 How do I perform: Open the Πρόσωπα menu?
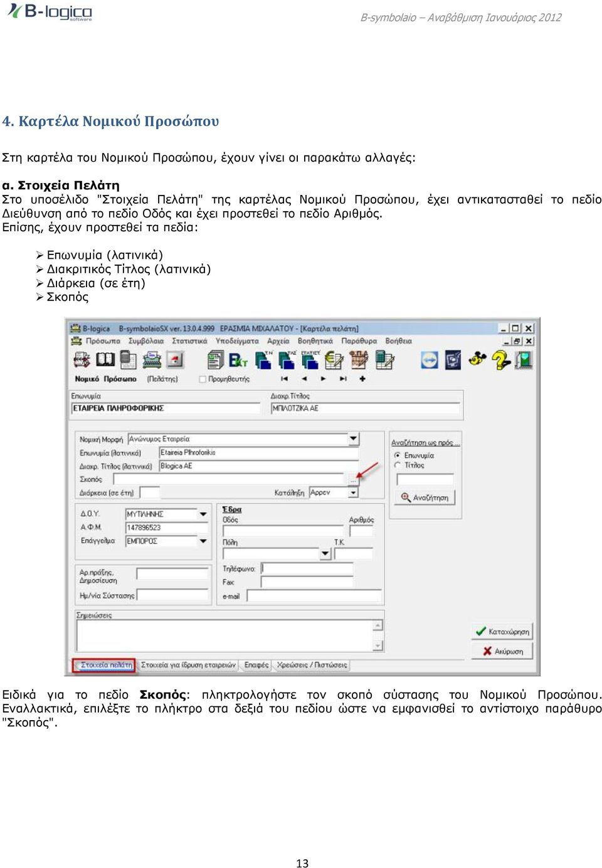click(x=103, y=341)
